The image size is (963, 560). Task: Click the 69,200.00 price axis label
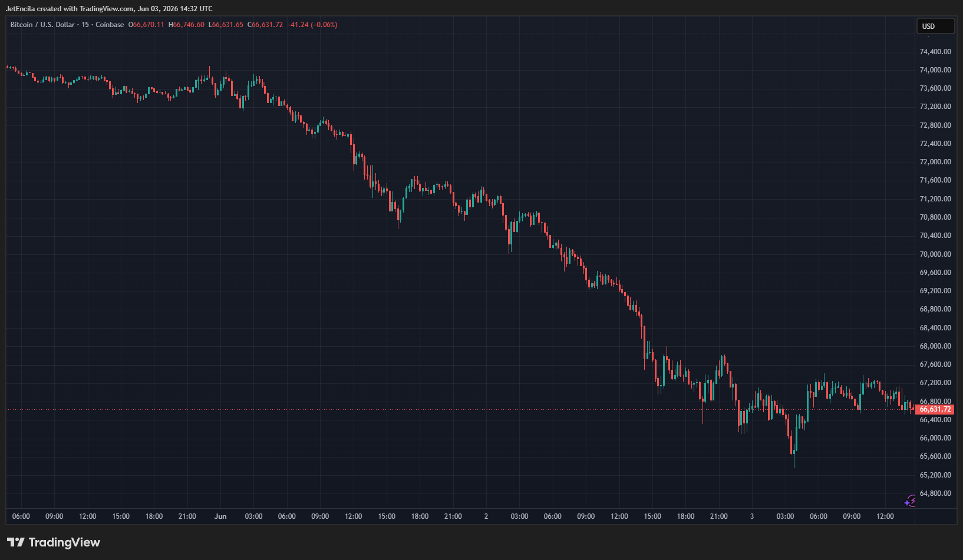(935, 291)
